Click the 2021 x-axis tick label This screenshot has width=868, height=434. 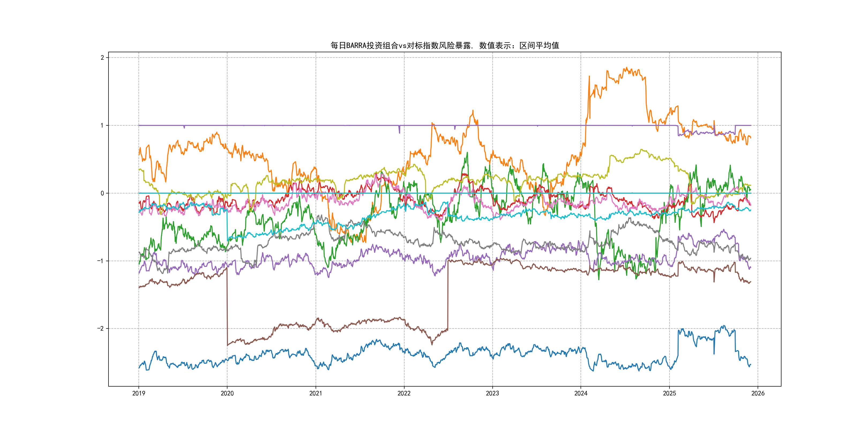[x=316, y=393]
